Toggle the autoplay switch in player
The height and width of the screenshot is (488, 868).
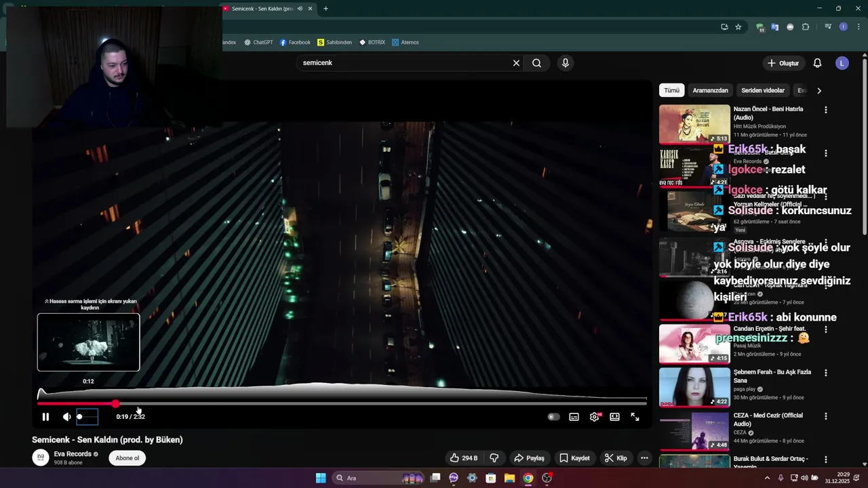coord(553,417)
